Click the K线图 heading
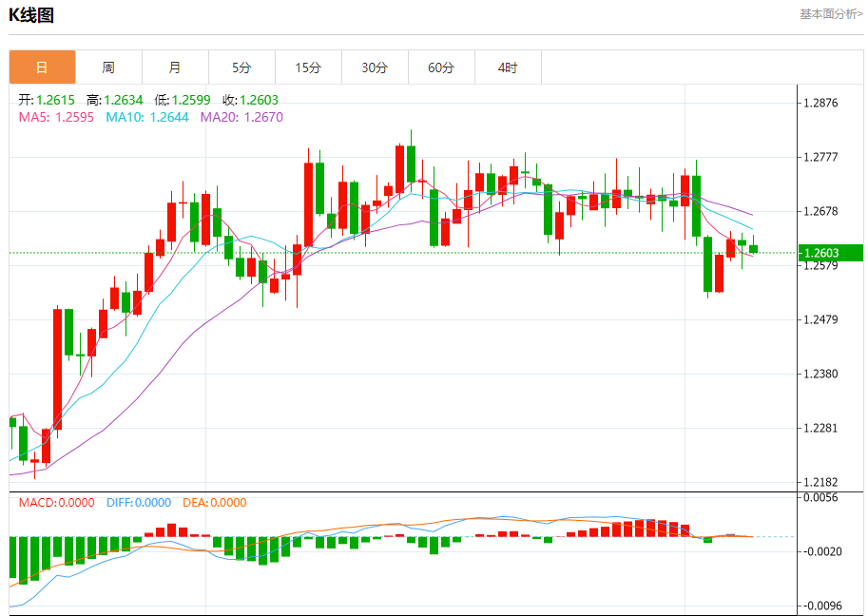Screen dimensions: 868x616 pos(32,15)
